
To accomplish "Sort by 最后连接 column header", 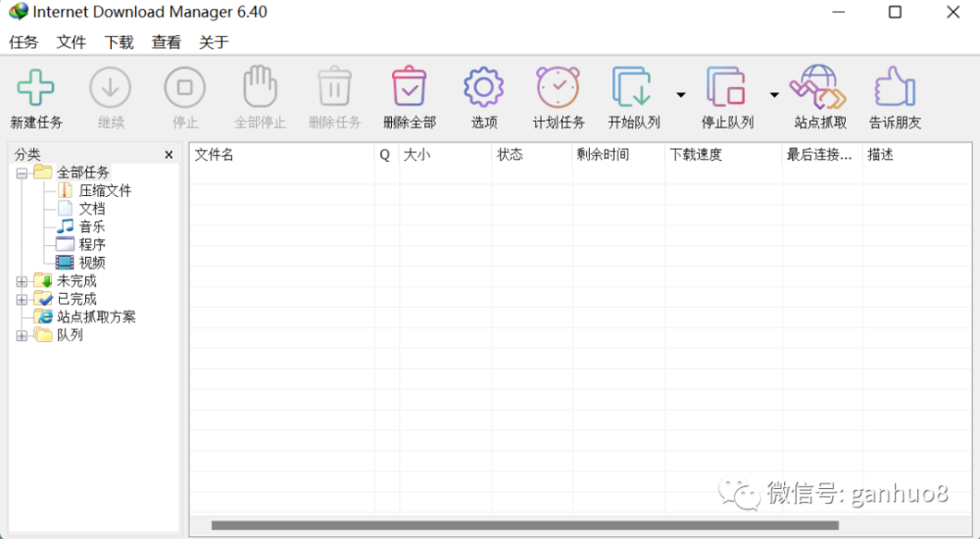I will click(x=822, y=155).
